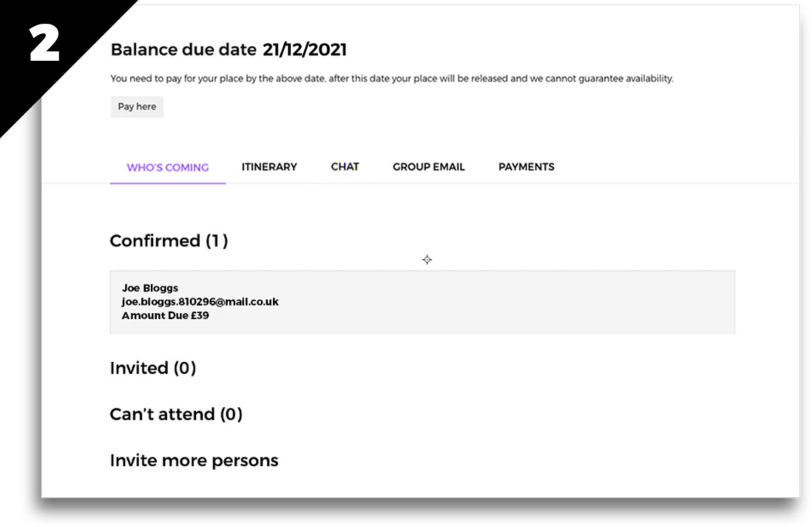Click the Joe Bloggs name
The image size is (812, 527).
(x=150, y=288)
